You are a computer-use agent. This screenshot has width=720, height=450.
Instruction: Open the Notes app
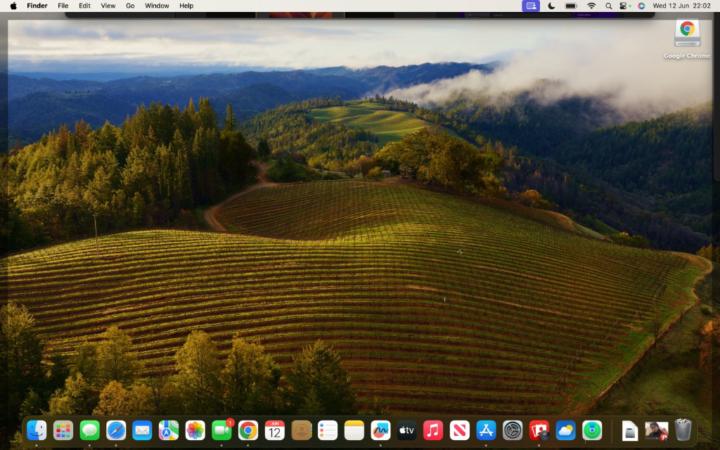pos(354,431)
